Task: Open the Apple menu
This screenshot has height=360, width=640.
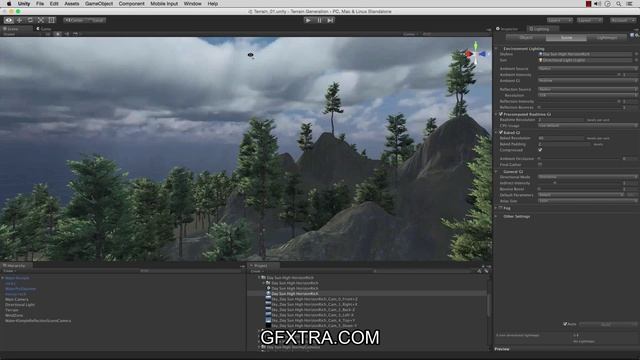Action: tap(9, 4)
